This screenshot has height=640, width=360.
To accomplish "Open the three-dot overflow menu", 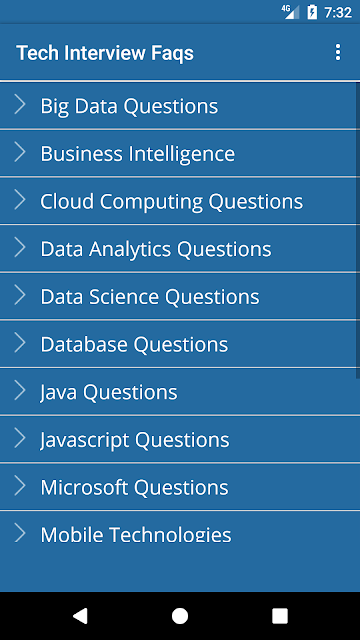I will 338,53.
